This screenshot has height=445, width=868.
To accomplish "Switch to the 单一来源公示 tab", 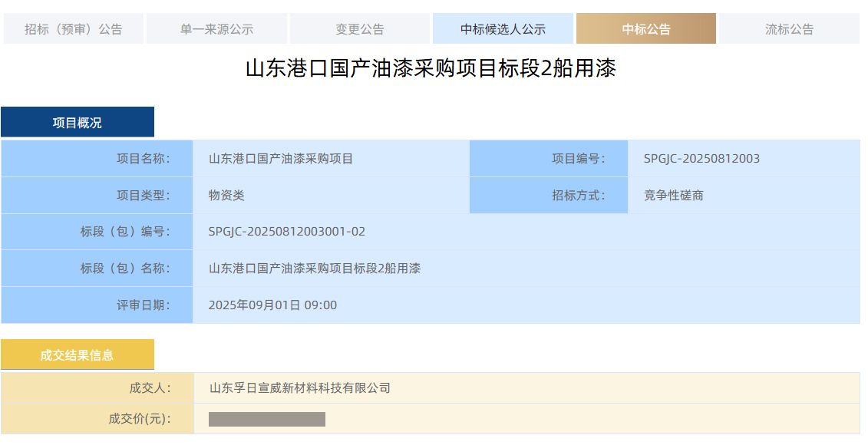I will (x=216, y=29).
